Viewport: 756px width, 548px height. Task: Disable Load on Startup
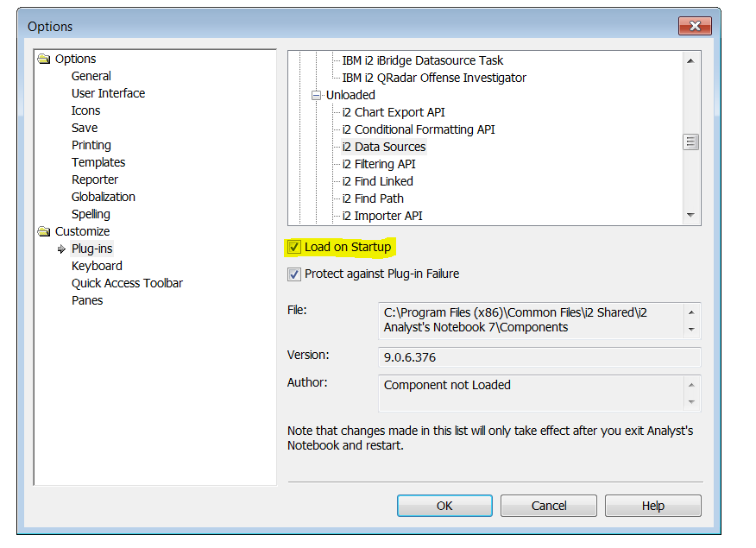pos(293,247)
